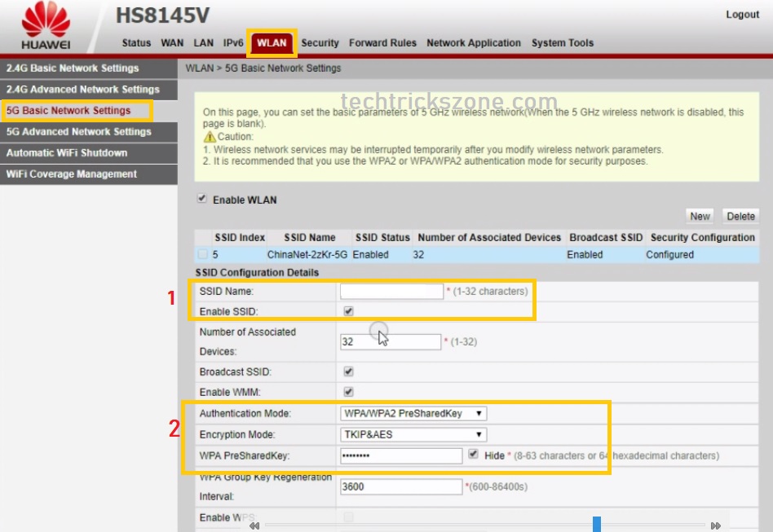The height and width of the screenshot is (532, 773).
Task: Toggle the Enable WLAN checkbox
Action: pos(201,199)
